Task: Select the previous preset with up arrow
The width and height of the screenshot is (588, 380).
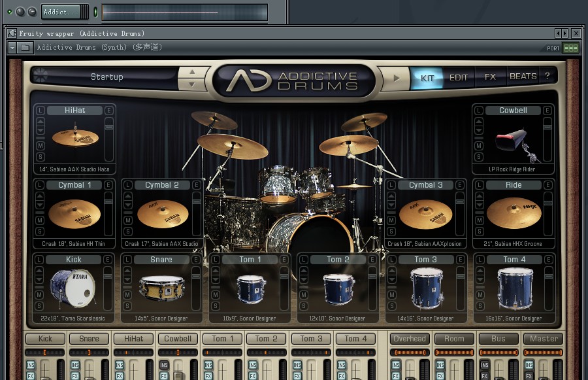Action: (192, 72)
